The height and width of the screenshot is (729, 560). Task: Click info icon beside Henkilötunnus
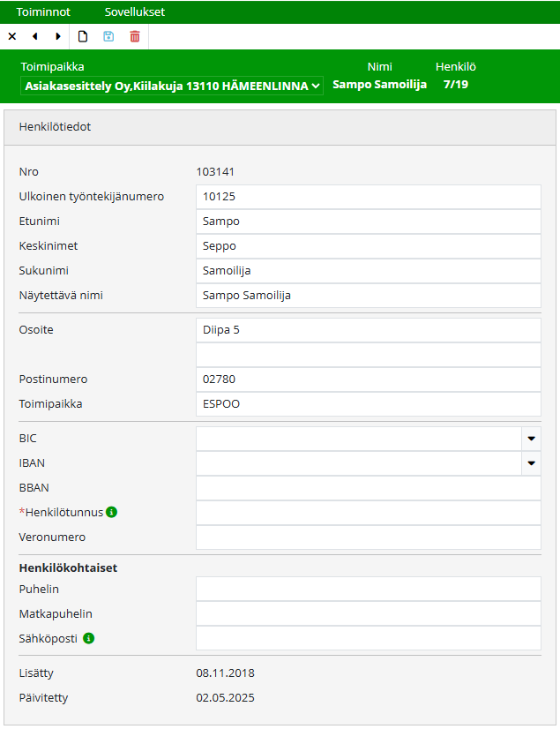pyautogui.click(x=112, y=512)
